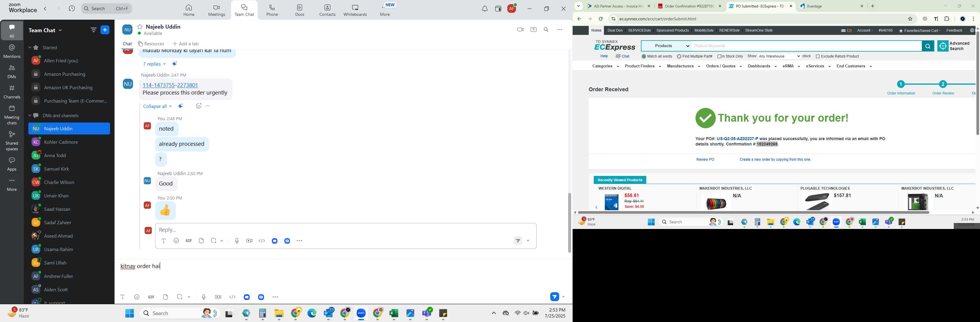Screen dimensions: 980x322
Task: Bookmark the ECExpress page with the star
Action: pos(910,18)
